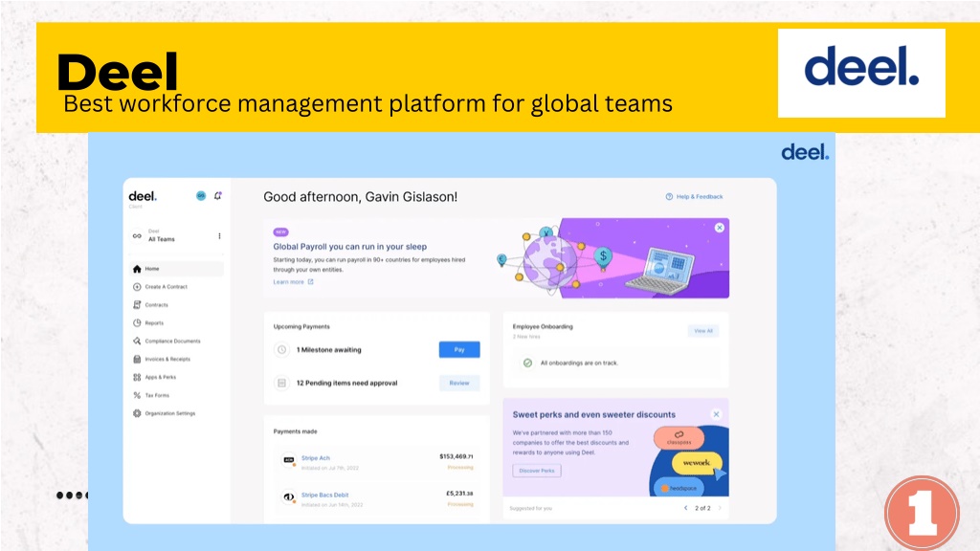
Task: Click the NEW badge on payroll banner
Action: click(280, 231)
